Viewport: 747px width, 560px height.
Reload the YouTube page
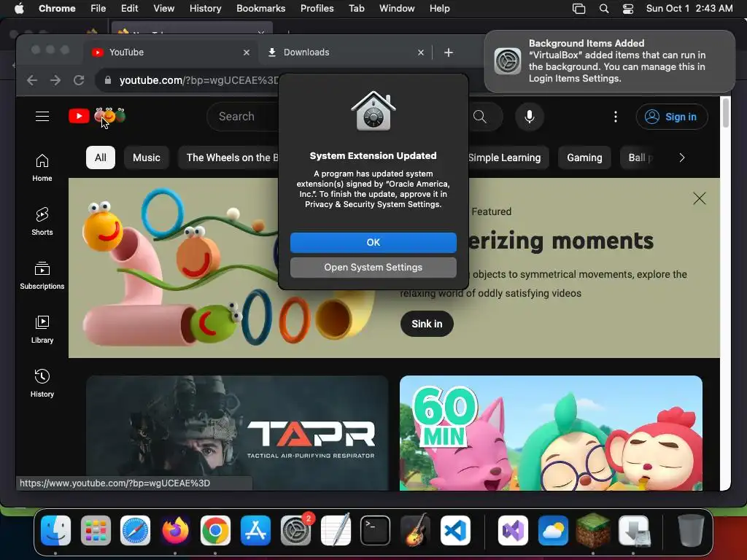(x=79, y=80)
